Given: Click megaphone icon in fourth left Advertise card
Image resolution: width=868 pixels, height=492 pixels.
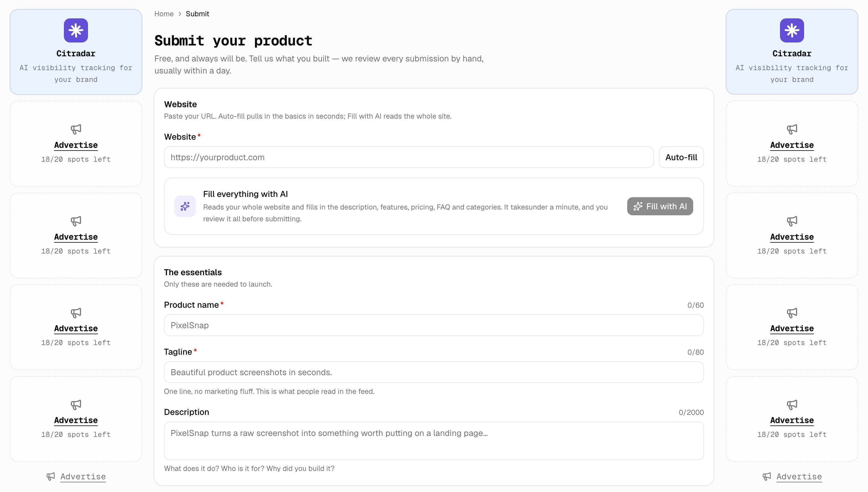Looking at the screenshot, I should click(76, 404).
